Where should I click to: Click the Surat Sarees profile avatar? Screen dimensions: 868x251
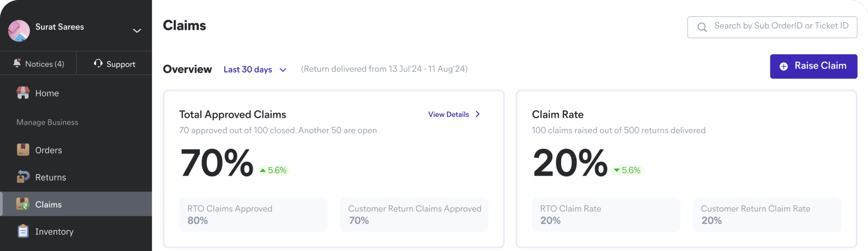(19, 31)
